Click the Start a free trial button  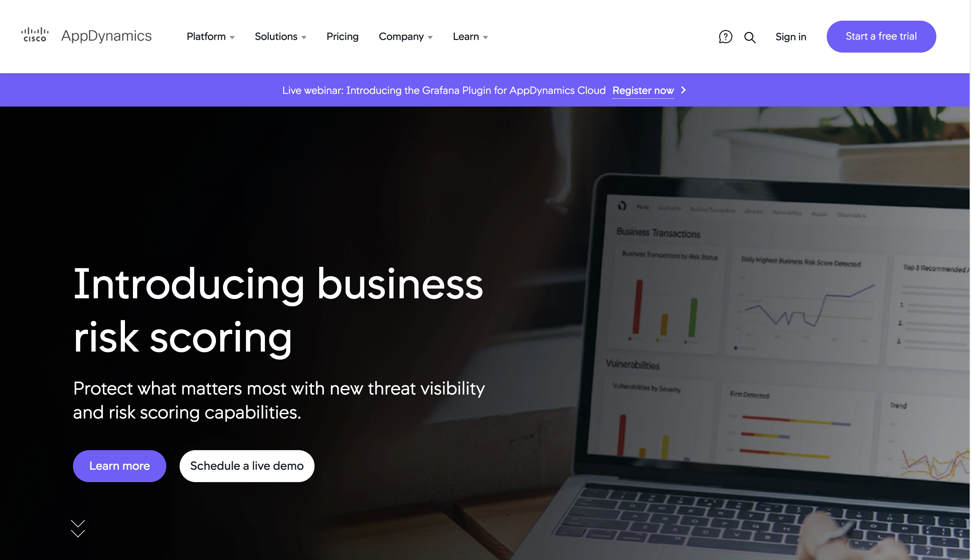pos(881,36)
